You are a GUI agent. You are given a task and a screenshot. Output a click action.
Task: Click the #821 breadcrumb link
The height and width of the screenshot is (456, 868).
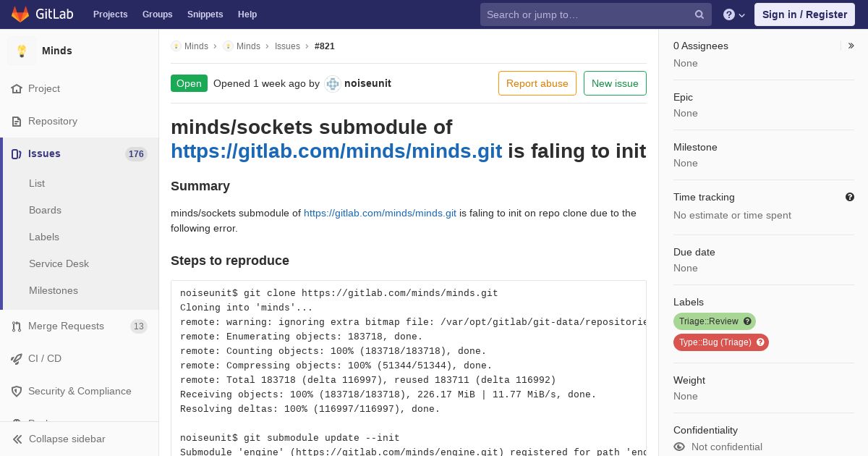tap(325, 46)
